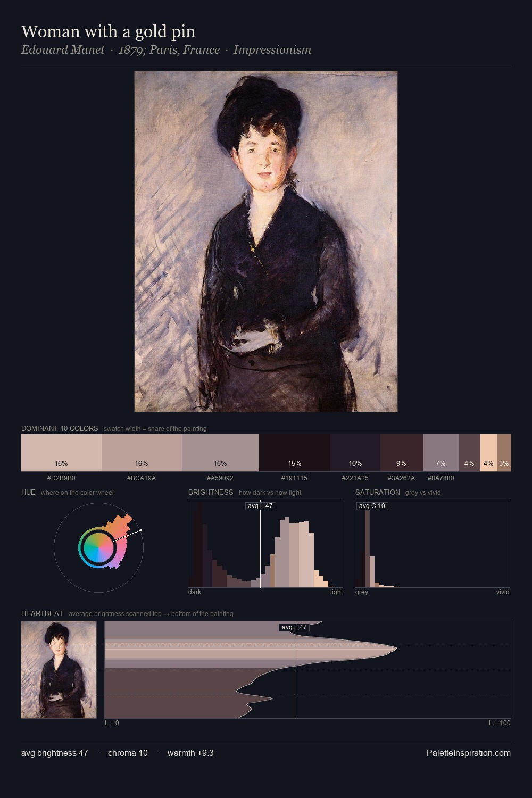Click the avg brightness 47 footer stat
Image resolution: width=532 pixels, height=798 pixels.
(x=55, y=753)
